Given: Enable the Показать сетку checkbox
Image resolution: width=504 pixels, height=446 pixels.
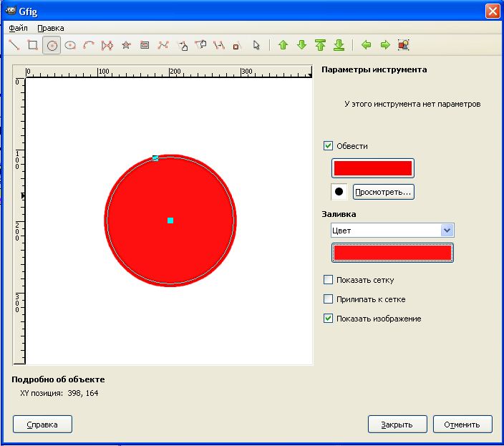Looking at the screenshot, I should point(329,280).
